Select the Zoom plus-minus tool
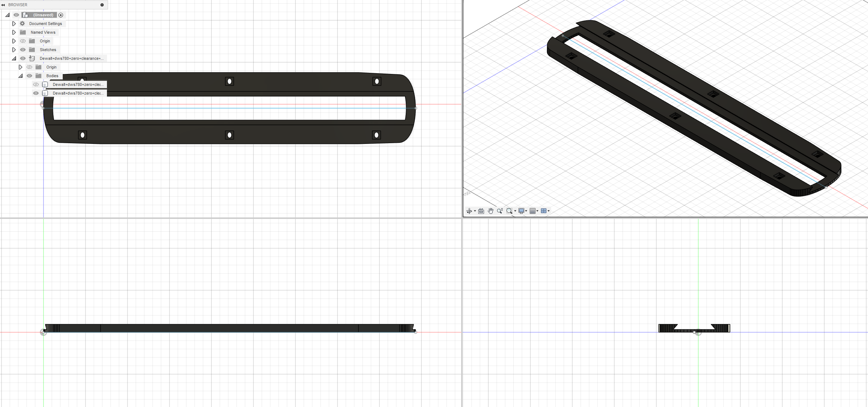The image size is (868, 407). tap(500, 211)
